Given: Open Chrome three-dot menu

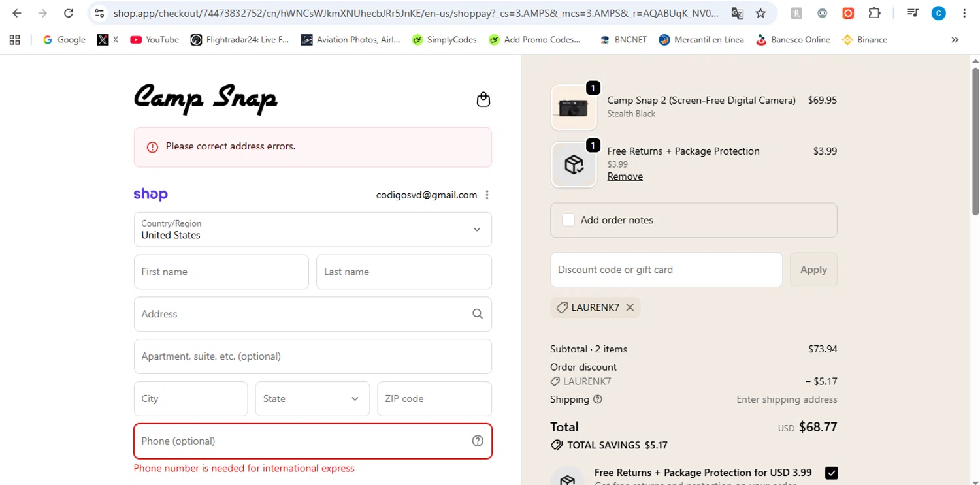Looking at the screenshot, I should coord(964,13).
